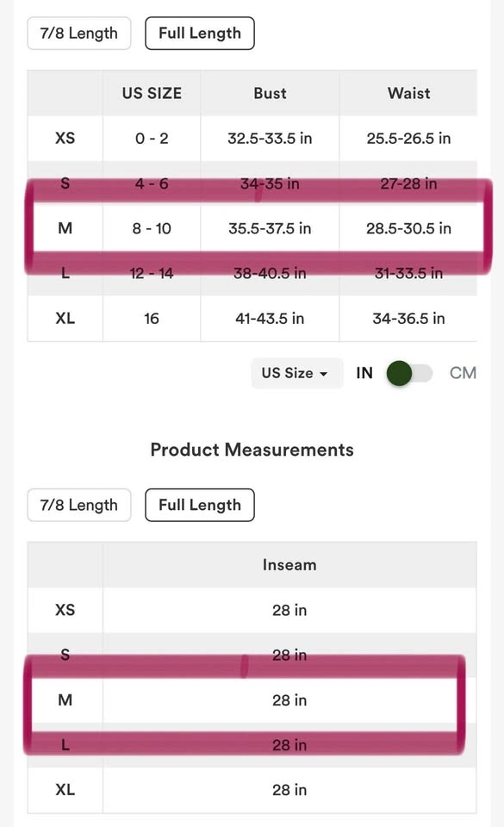Click the XL row's 41-43.5 in bust value
The width and height of the screenshot is (504, 827).
tap(270, 319)
